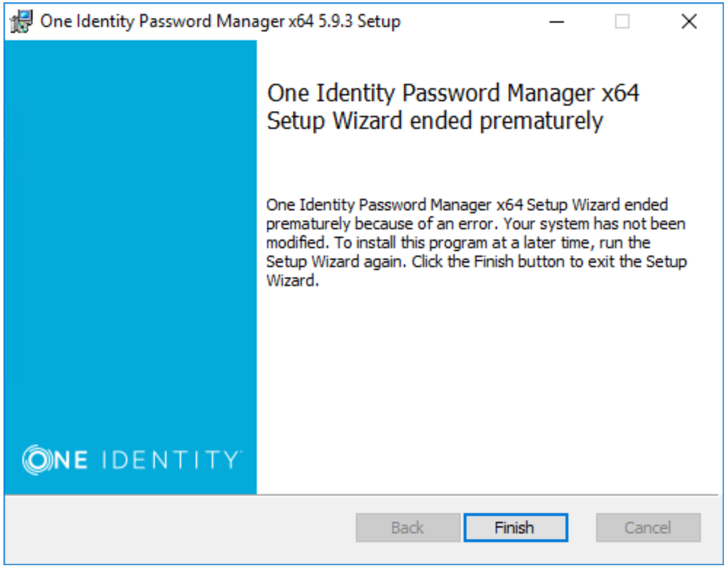Click the Windows Installer icon in title bar

[21, 19]
